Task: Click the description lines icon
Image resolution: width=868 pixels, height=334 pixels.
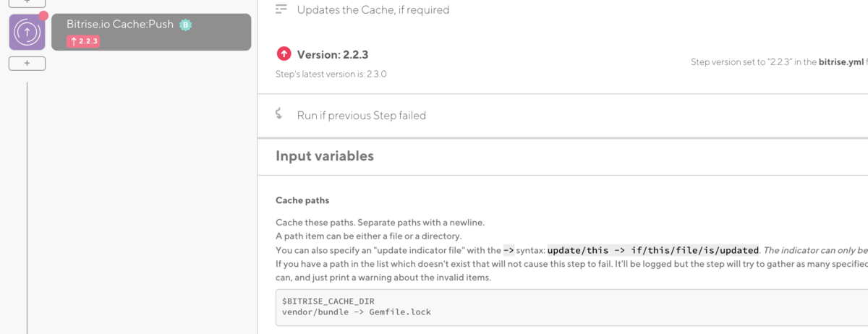Action: 281,9
